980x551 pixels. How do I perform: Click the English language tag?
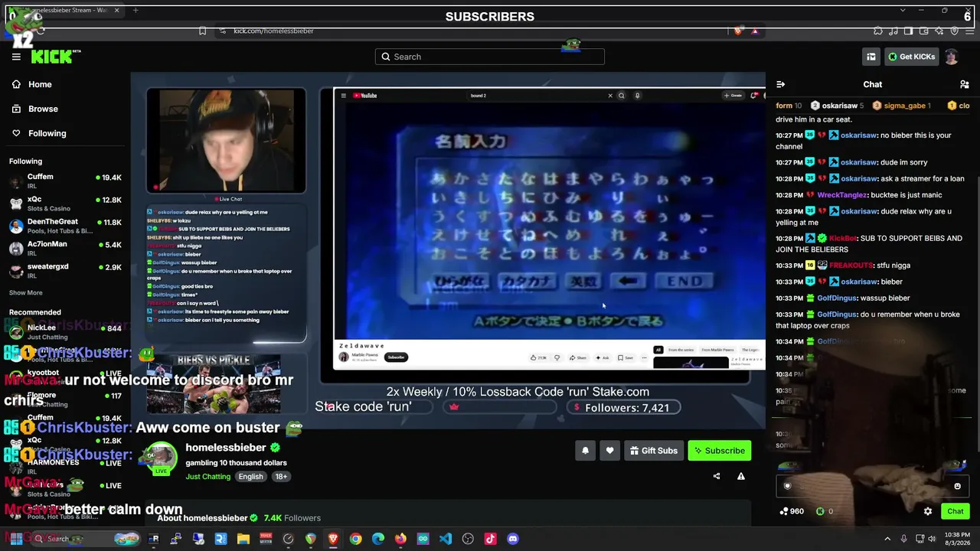click(250, 477)
